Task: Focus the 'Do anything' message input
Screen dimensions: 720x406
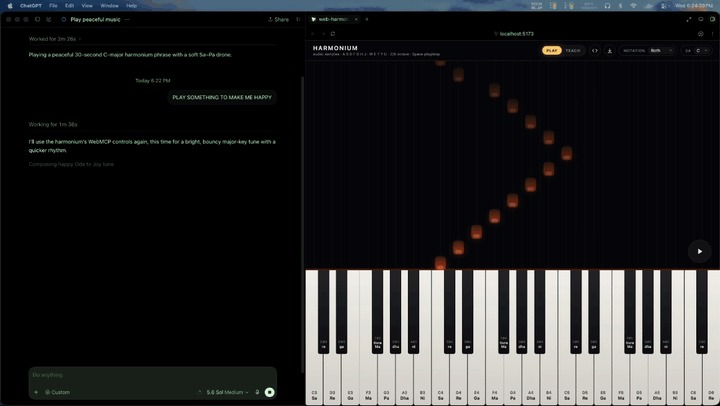Action: [152, 375]
